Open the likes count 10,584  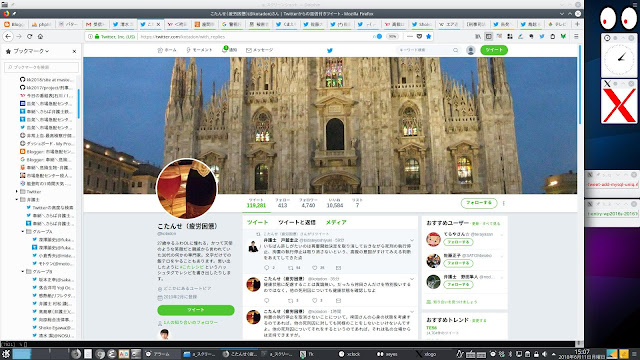pyautogui.click(x=335, y=203)
